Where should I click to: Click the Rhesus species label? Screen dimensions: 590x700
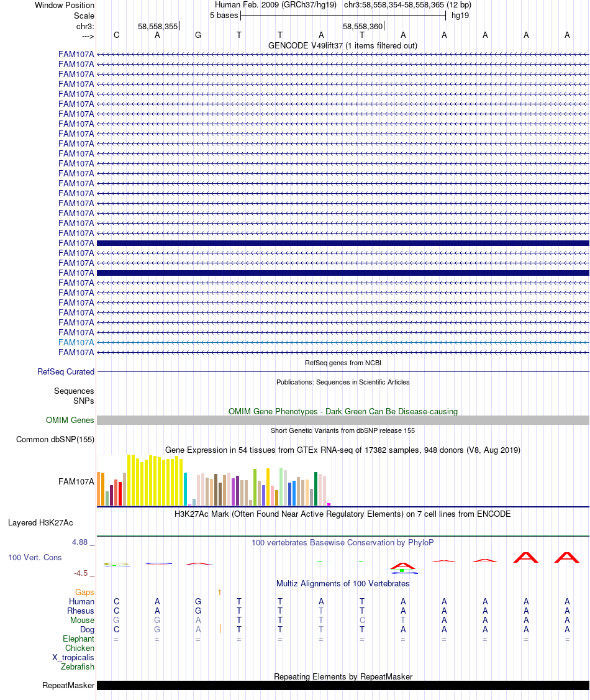(81, 611)
